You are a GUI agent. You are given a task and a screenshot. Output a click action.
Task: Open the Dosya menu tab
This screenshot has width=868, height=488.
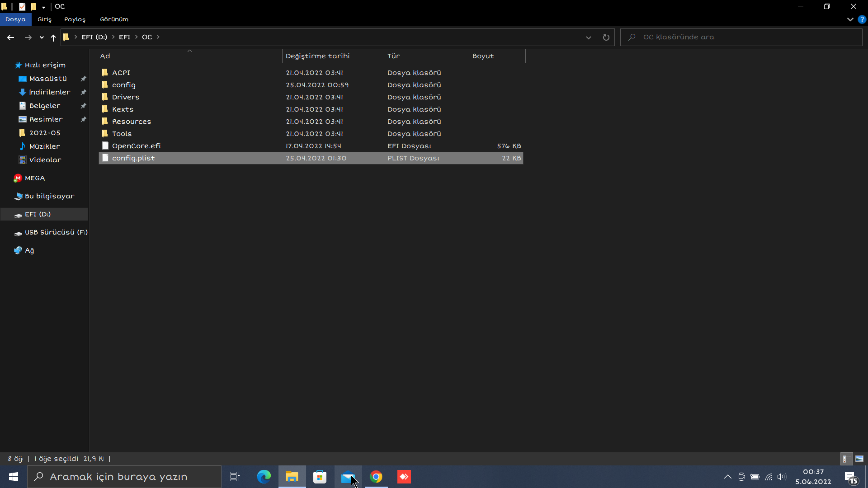click(x=15, y=19)
